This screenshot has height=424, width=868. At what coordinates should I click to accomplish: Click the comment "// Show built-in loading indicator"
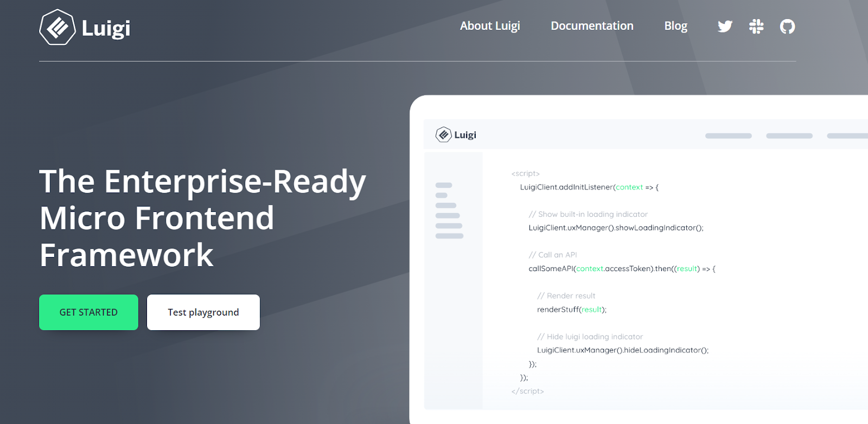(x=588, y=214)
